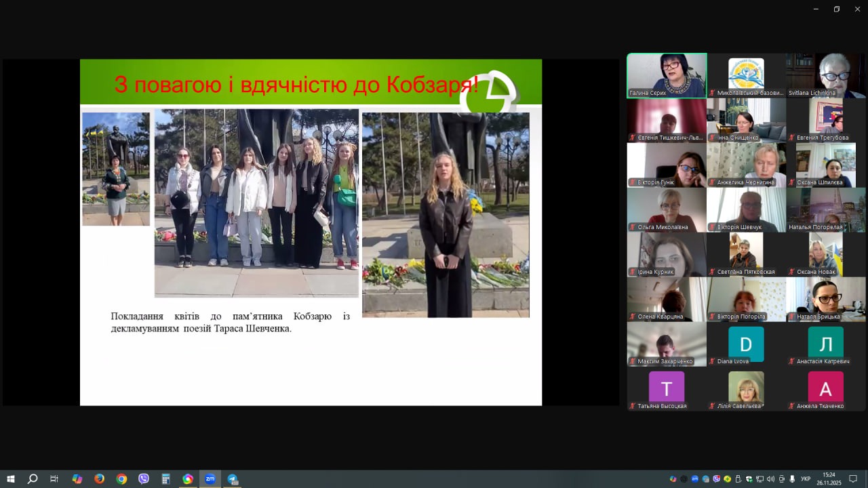
Task: Click Diana Lvova's avatar tile
Action: click(x=746, y=344)
